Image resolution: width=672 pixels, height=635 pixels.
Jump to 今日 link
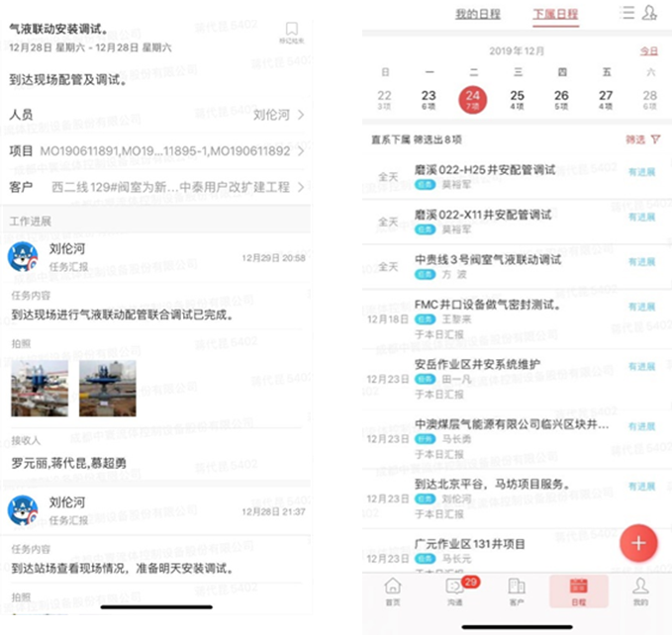point(647,50)
